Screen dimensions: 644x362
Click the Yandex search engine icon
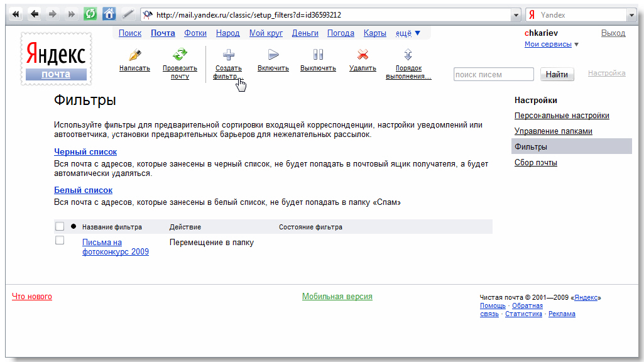pos(532,15)
